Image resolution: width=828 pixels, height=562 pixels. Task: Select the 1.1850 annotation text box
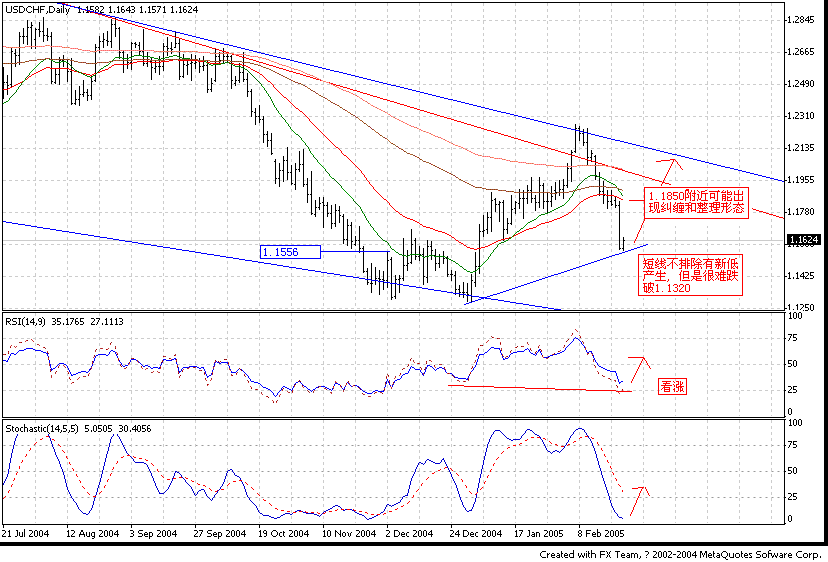[x=697, y=202]
